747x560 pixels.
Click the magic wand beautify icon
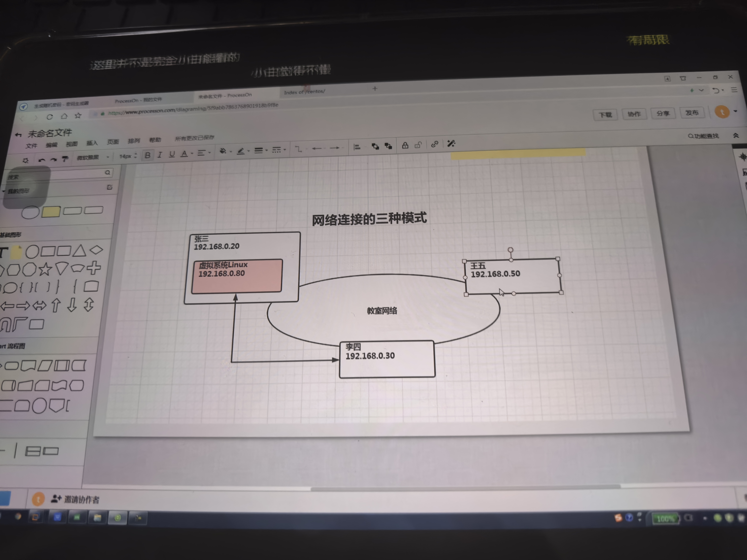pos(451,143)
